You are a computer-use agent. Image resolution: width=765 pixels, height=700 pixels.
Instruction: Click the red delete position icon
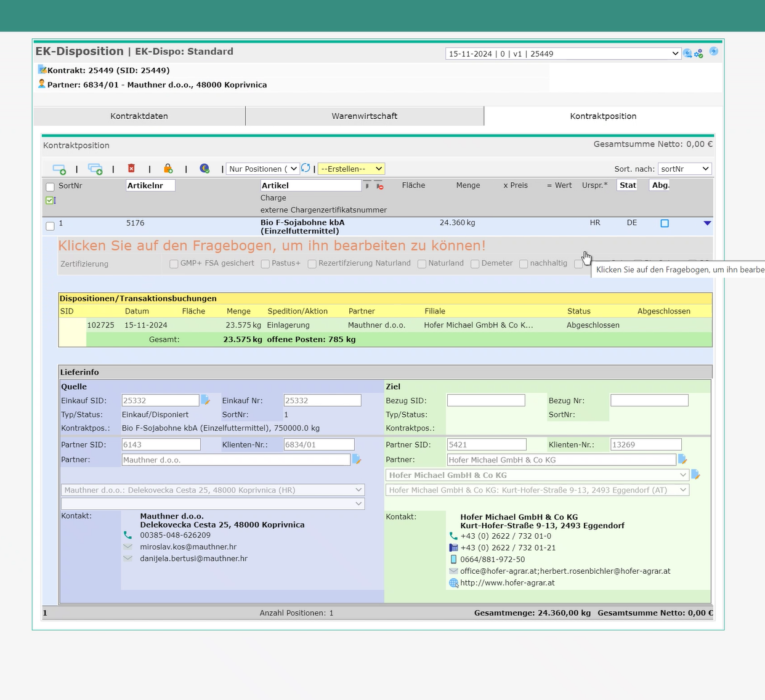coord(131,169)
